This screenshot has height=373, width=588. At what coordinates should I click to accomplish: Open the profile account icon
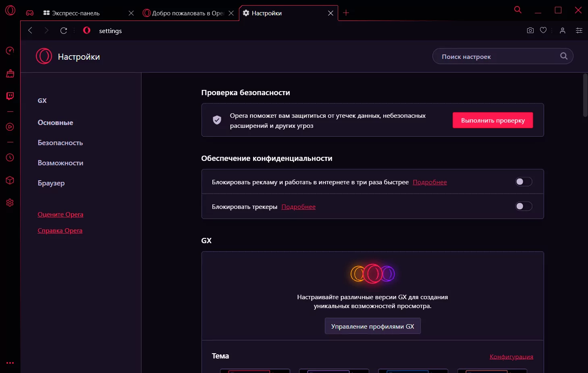[563, 31]
